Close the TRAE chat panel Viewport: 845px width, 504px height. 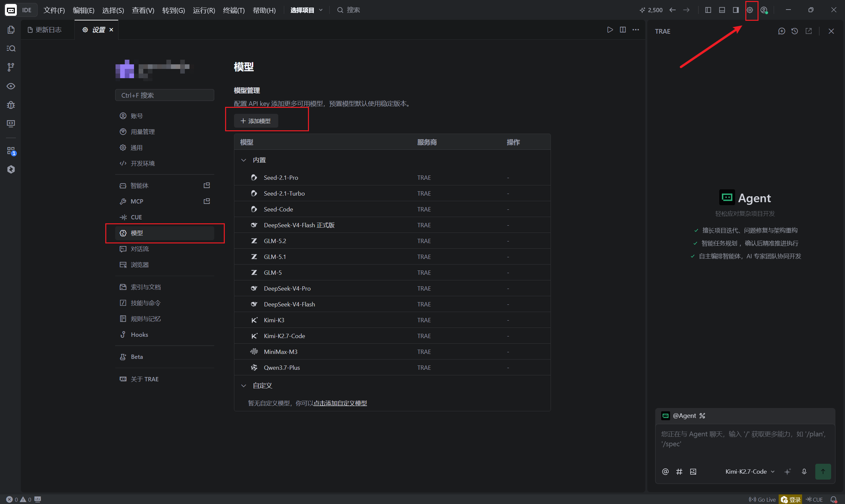pyautogui.click(x=831, y=31)
